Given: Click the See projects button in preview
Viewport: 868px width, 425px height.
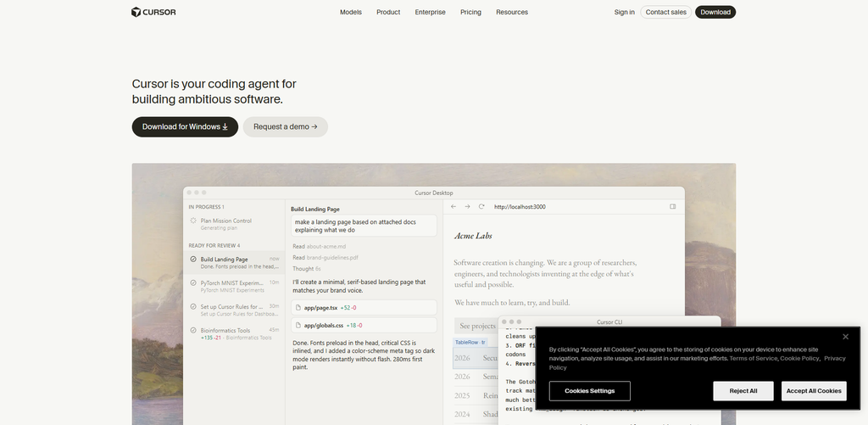Looking at the screenshot, I should pos(477,326).
